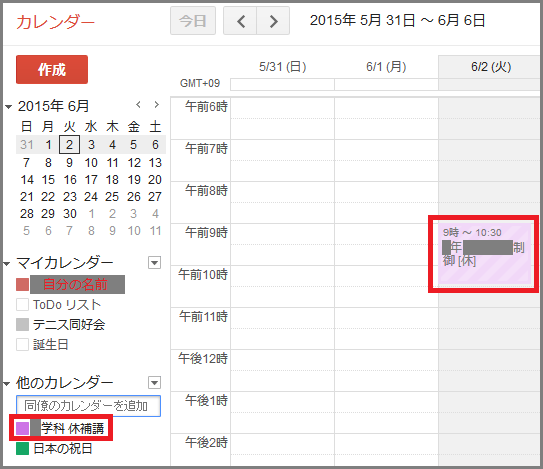Toggle テニス同好会 calendar visibility
543x469 pixels.
coord(22,325)
